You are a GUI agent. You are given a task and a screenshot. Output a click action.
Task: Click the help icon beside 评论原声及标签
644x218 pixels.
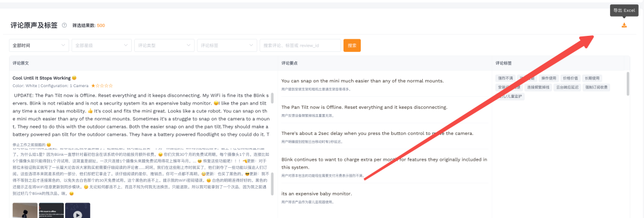(x=64, y=26)
